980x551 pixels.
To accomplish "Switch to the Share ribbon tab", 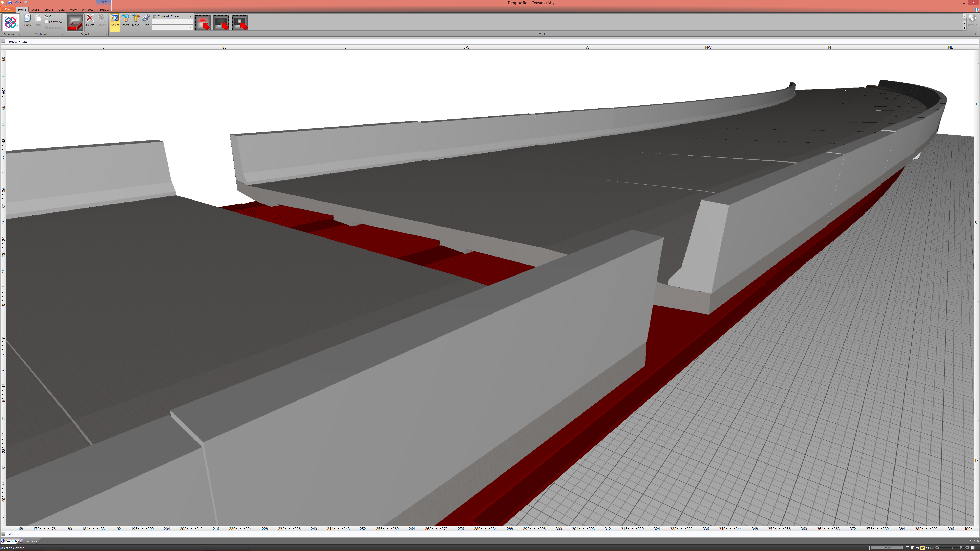I will tap(35, 9).
